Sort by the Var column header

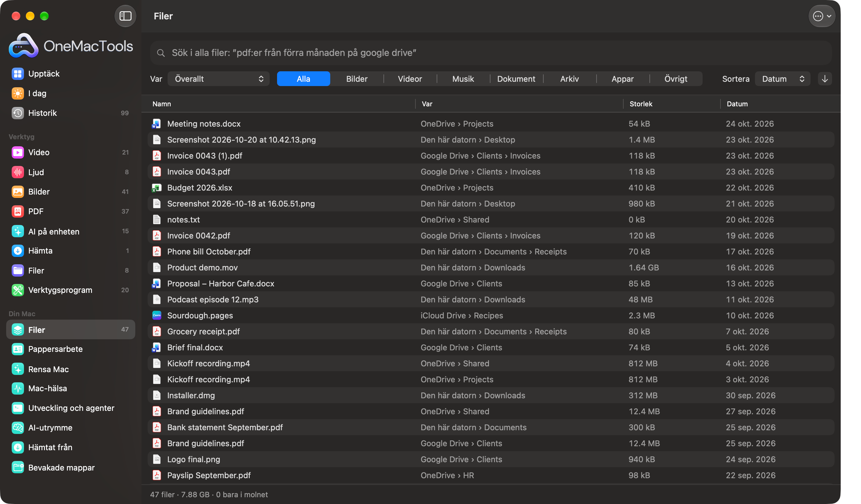(427, 104)
